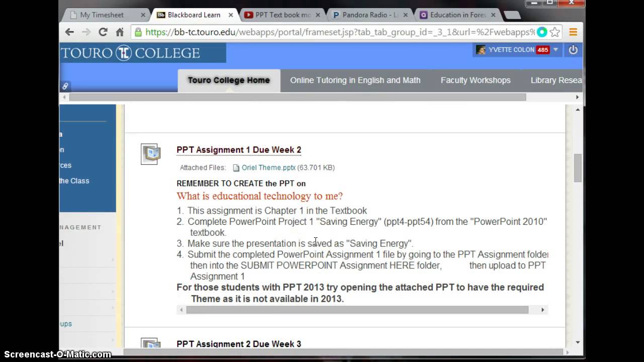Open the new tab button

[x=512, y=16]
